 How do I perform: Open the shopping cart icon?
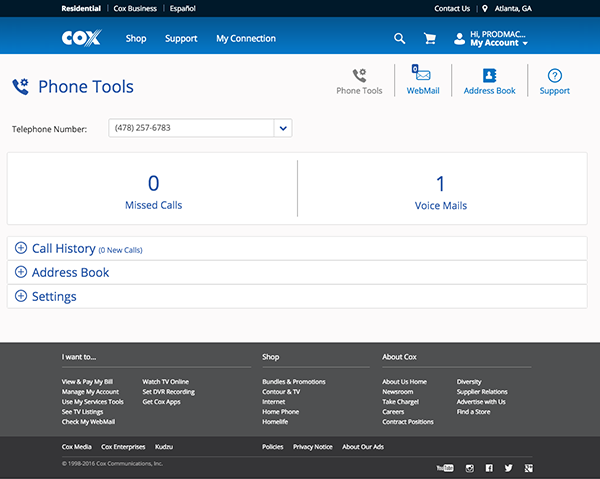click(x=430, y=38)
